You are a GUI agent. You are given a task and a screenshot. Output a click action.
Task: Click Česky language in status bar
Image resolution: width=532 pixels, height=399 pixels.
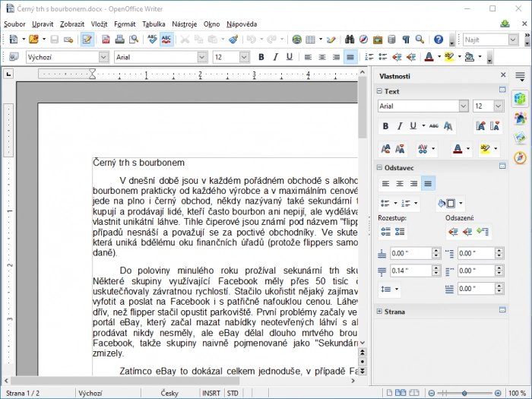(169, 393)
